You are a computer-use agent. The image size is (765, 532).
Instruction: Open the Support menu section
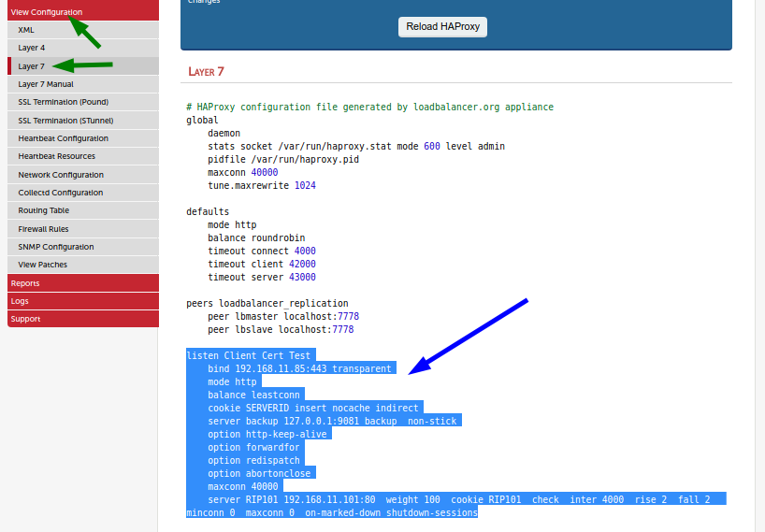[x=83, y=319]
